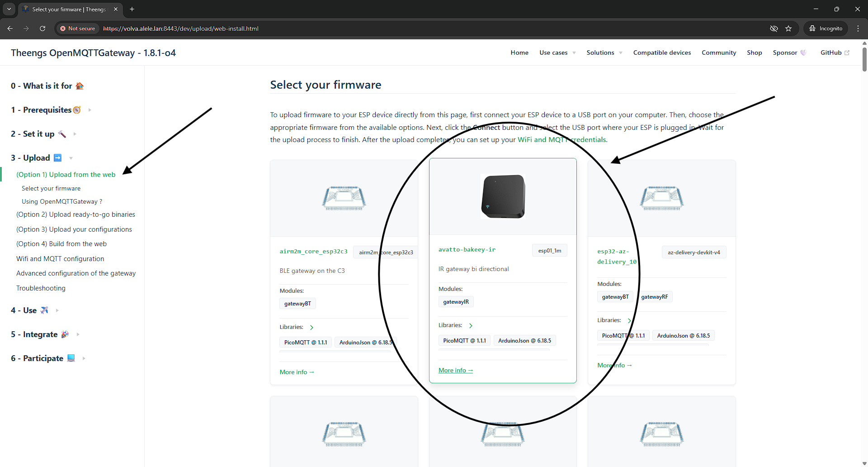The image size is (868, 467).
Task: Open the Chrome three-dot menu
Action: [x=858, y=29]
